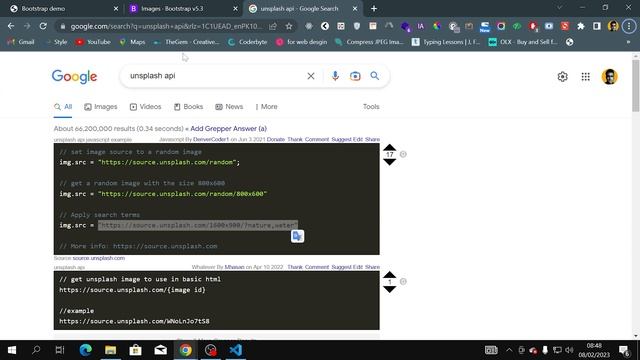Viewport: 640px width, 360px height.
Task: Clear the search box with X icon
Action: click(x=311, y=76)
